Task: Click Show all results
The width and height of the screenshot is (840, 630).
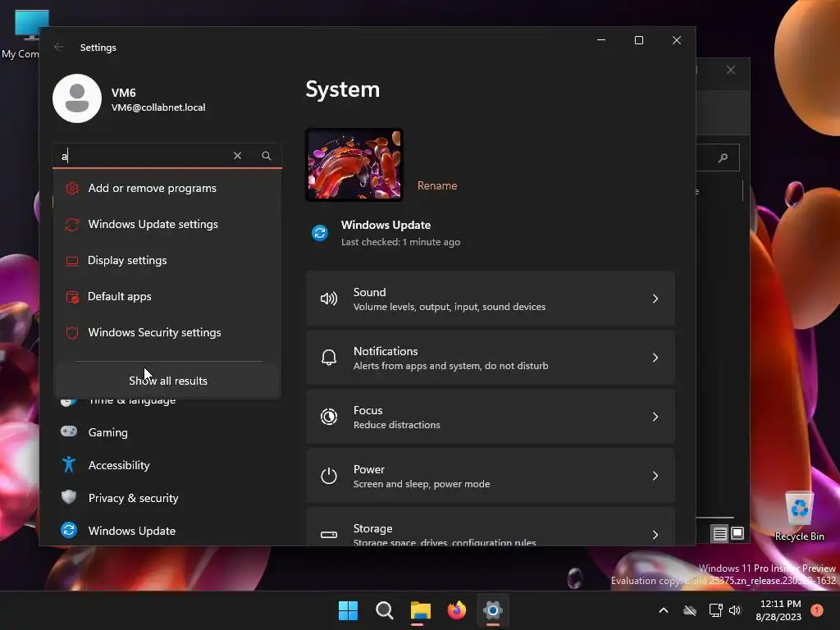Action: coord(167,381)
